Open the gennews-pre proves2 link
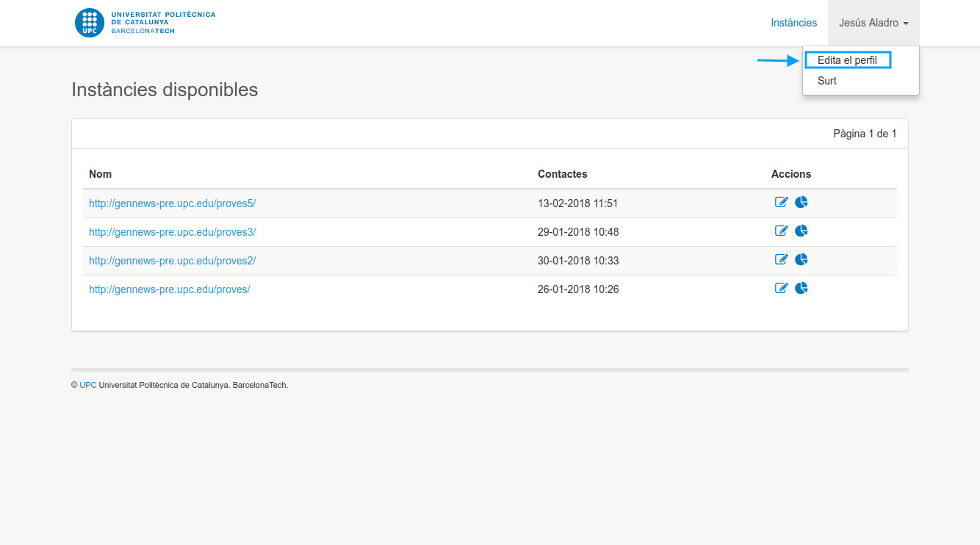Image resolution: width=980 pixels, height=545 pixels. point(172,261)
